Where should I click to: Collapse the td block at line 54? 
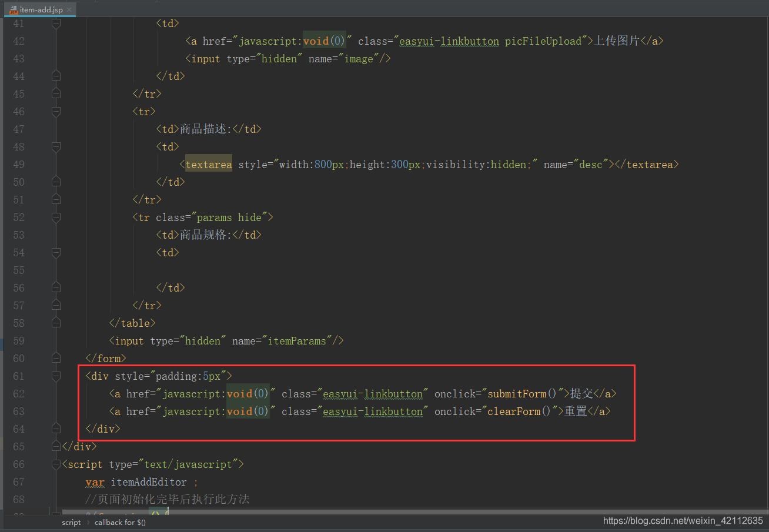click(x=56, y=253)
